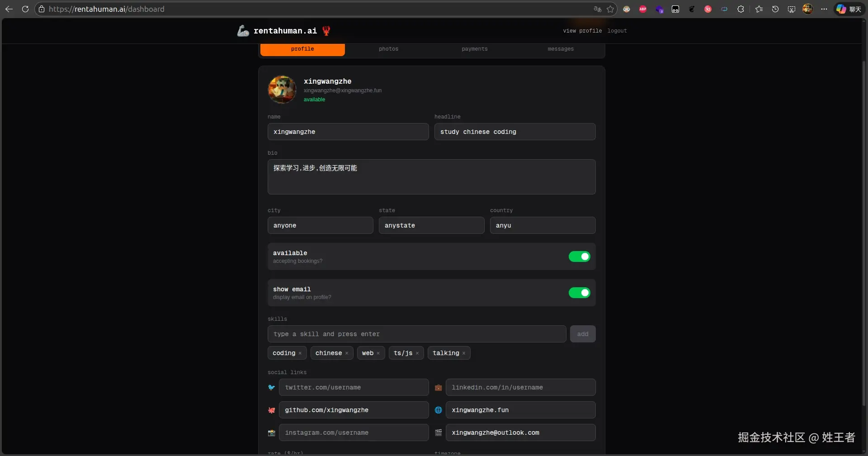Click the skill entry input box
The image size is (868, 456).
(x=417, y=334)
